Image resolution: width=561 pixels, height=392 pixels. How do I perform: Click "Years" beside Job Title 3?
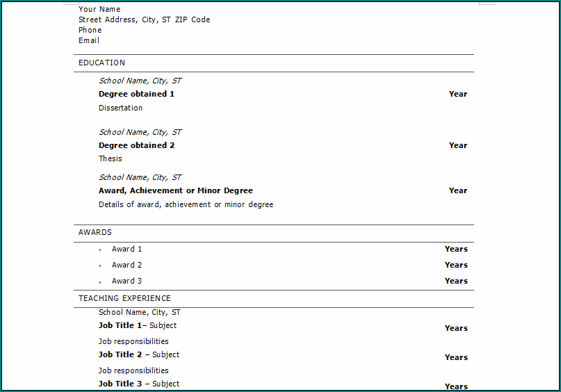coord(456,386)
